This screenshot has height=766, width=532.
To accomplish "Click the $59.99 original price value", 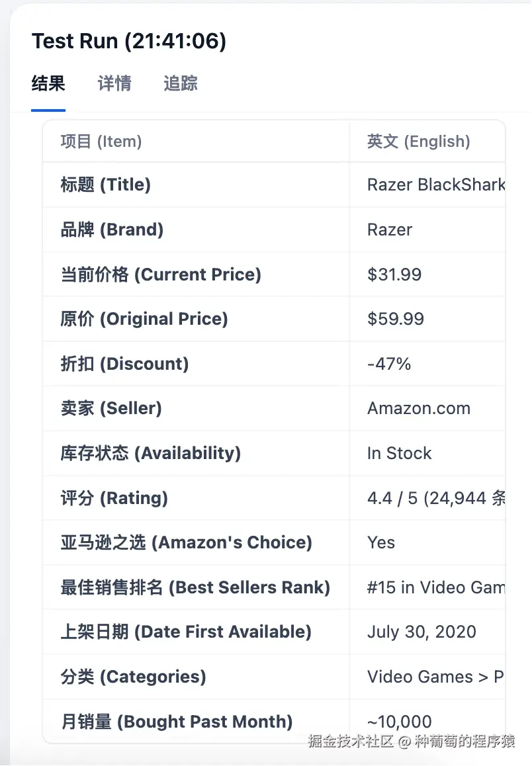I will click(396, 319).
